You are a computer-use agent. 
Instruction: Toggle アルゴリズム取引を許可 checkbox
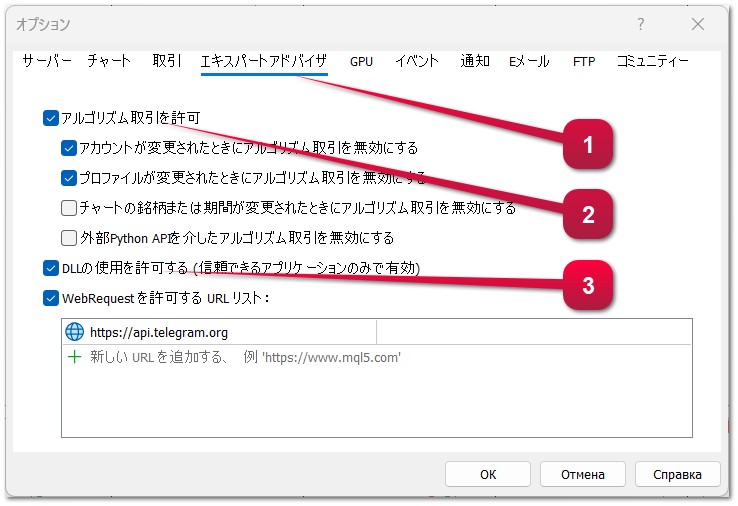click(x=50, y=118)
